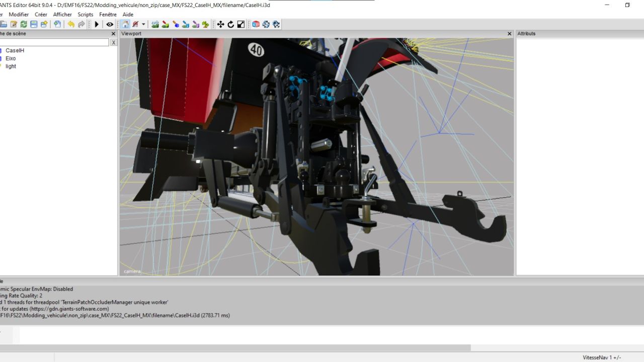Click the save-as icon with star
Screen dimensions: 644x362
point(44,24)
